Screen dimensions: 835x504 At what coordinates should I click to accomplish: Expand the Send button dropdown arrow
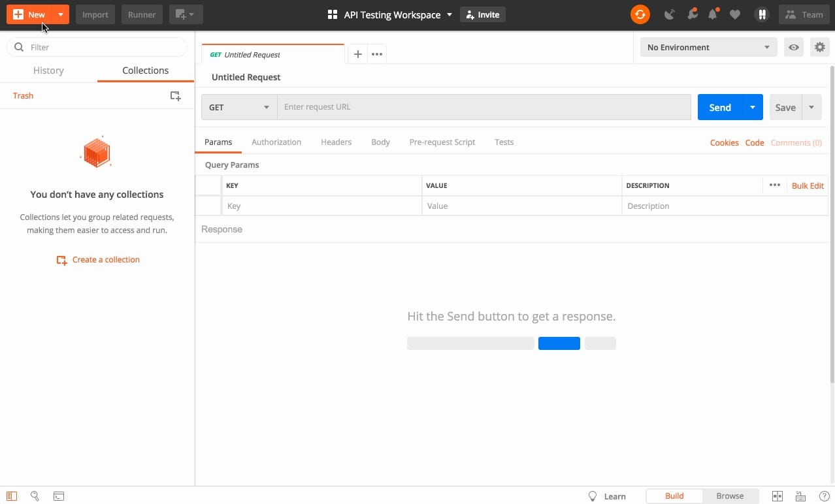[x=753, y=107]
